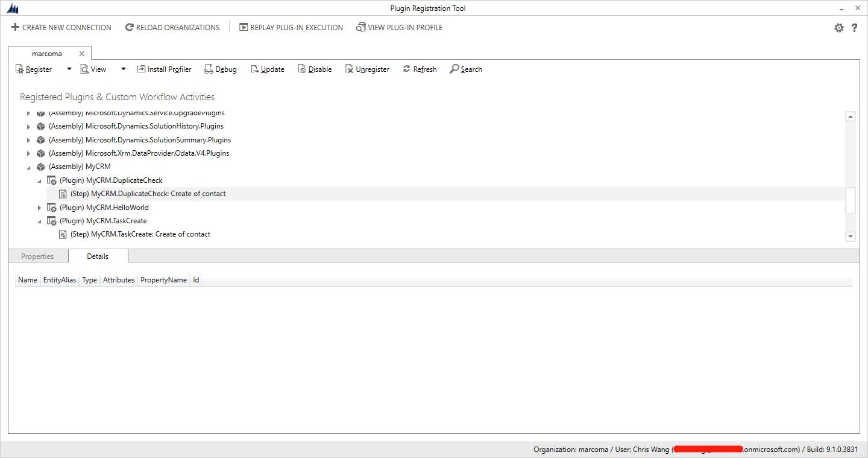Select (Assembly) MyCRM row text
The image size is (868, 458).
(x=80, y=167)
